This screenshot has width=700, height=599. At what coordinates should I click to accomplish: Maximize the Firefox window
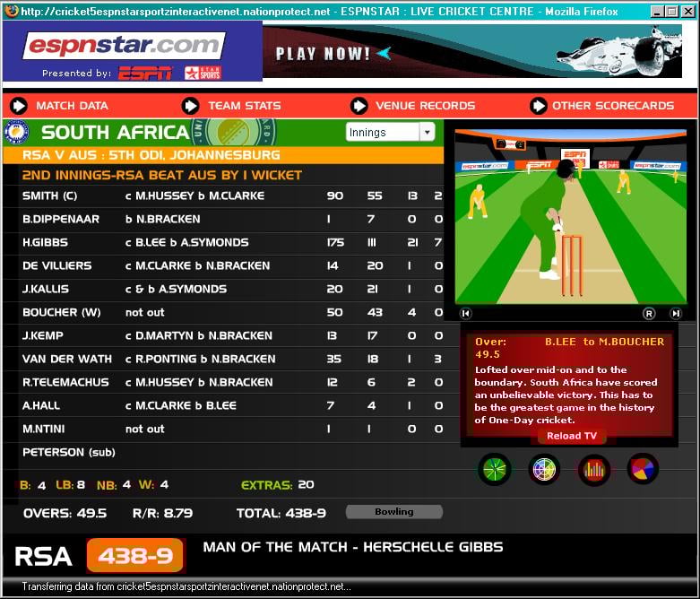[672, 12]
